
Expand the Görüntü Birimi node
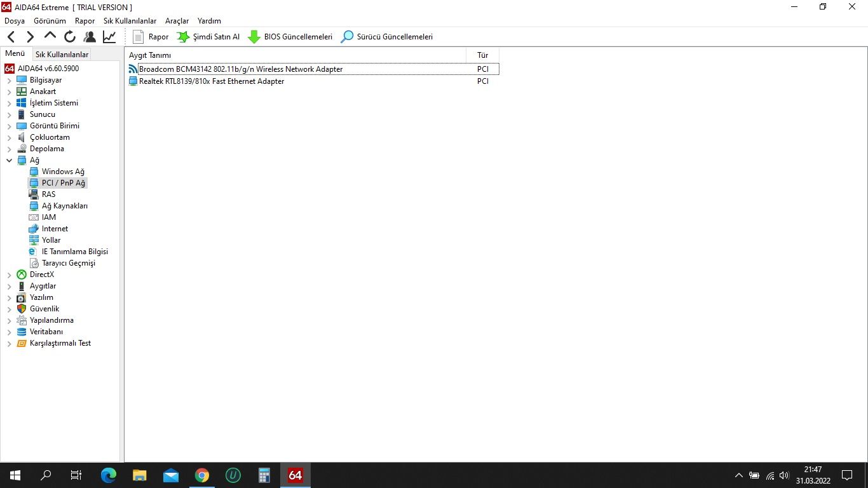[9, 126]
